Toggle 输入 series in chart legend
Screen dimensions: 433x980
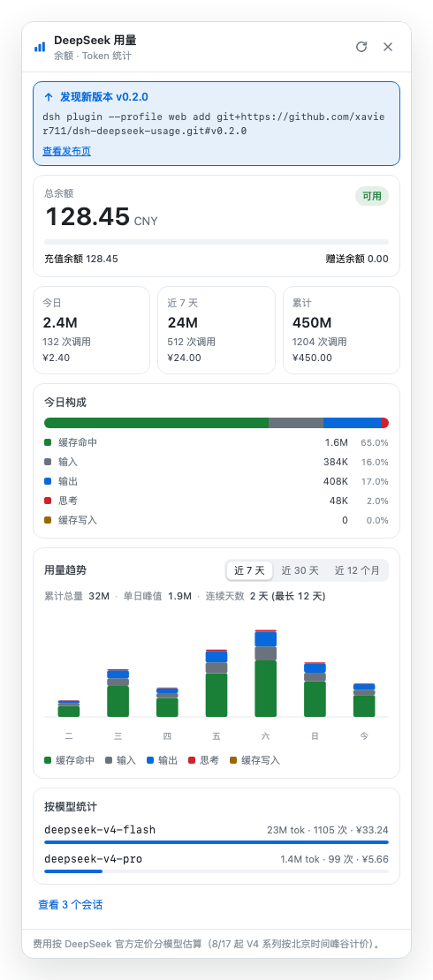point(120,760)
